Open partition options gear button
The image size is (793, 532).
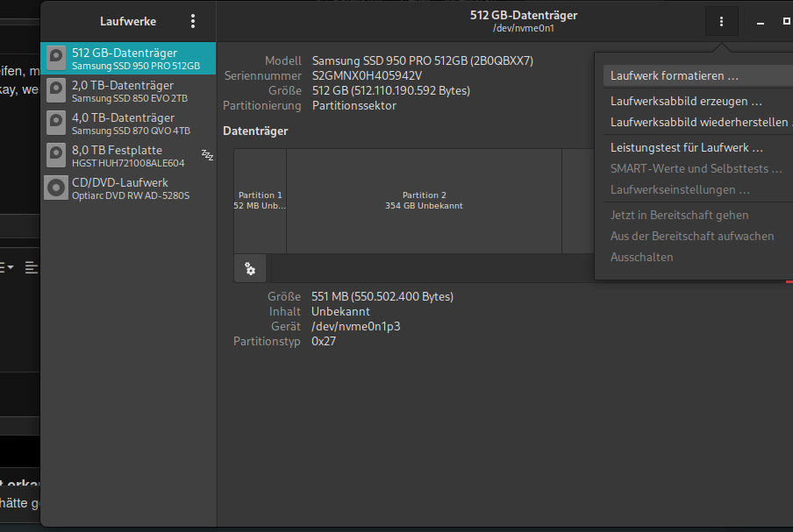(250, 269)
